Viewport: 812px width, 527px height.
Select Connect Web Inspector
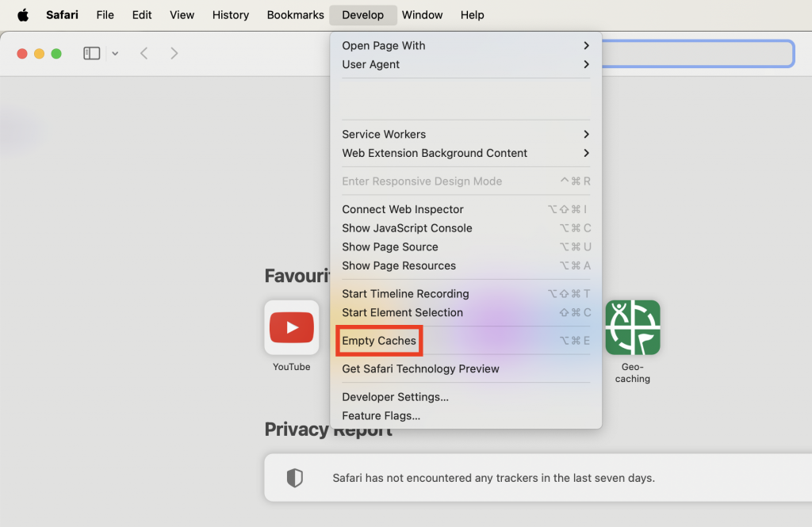[402, 209]
